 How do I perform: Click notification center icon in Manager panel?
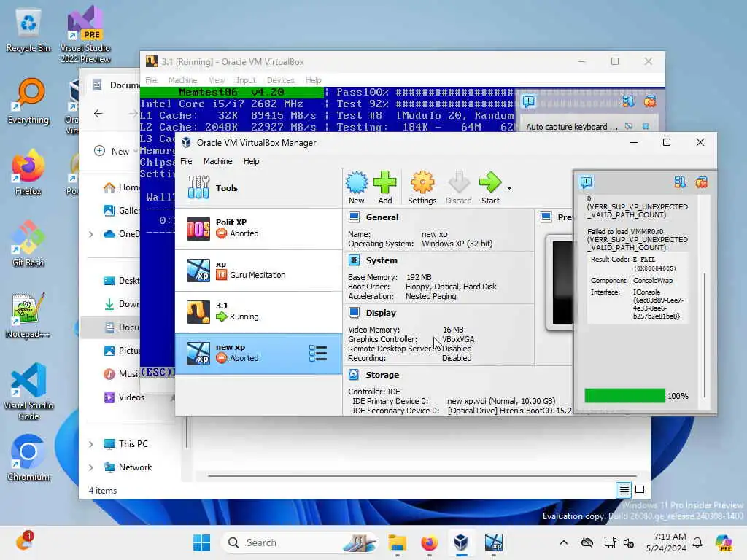coord(587,182)
